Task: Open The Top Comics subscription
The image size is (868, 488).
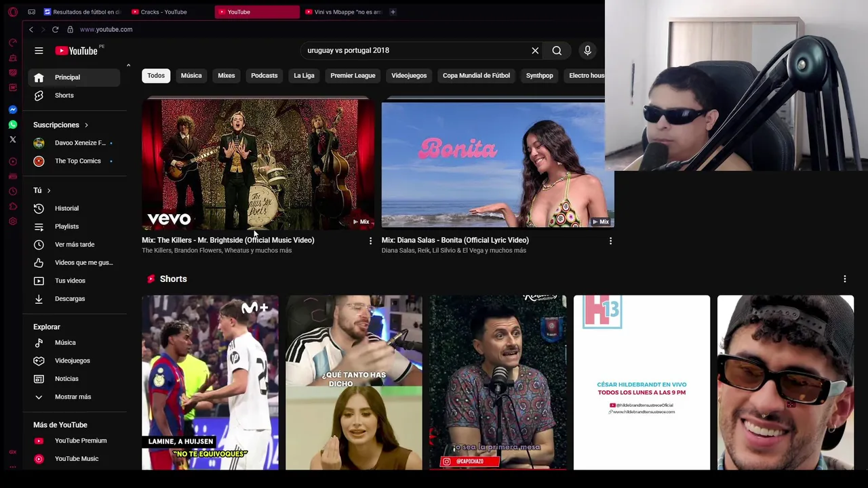Action: click(75, 161)
